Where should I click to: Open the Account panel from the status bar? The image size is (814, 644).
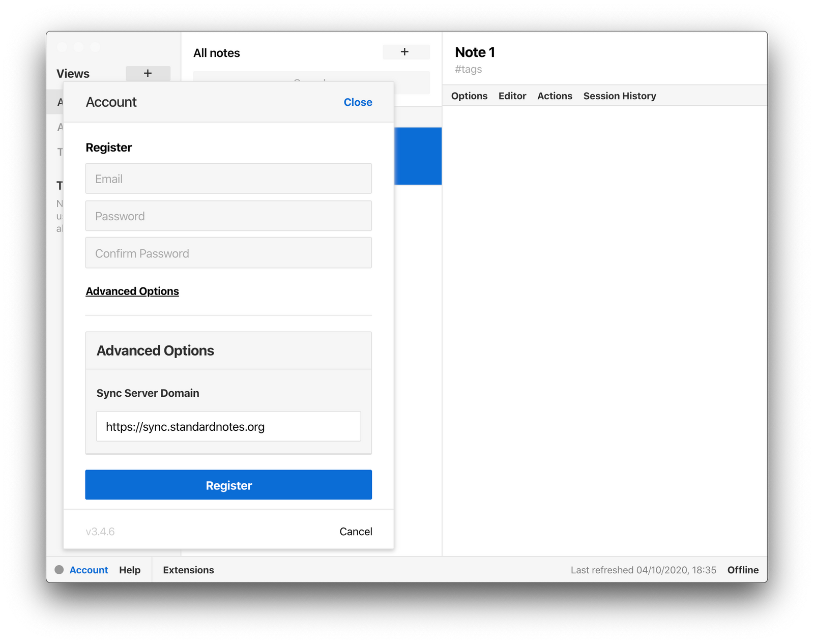[x=89, y=570]
